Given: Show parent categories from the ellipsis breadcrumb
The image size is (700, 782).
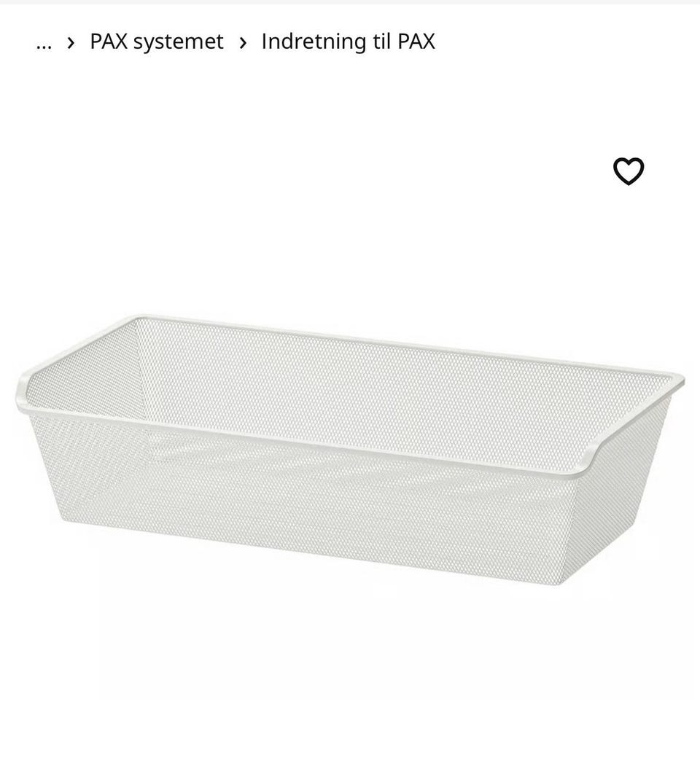Looking at the screenshot, I should (x=44, y=42).
